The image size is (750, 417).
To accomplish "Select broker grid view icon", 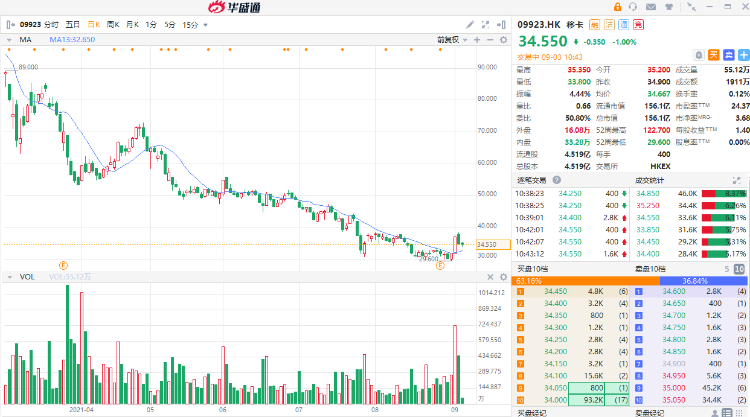I will pyautogui.click(x=740, y=413).
